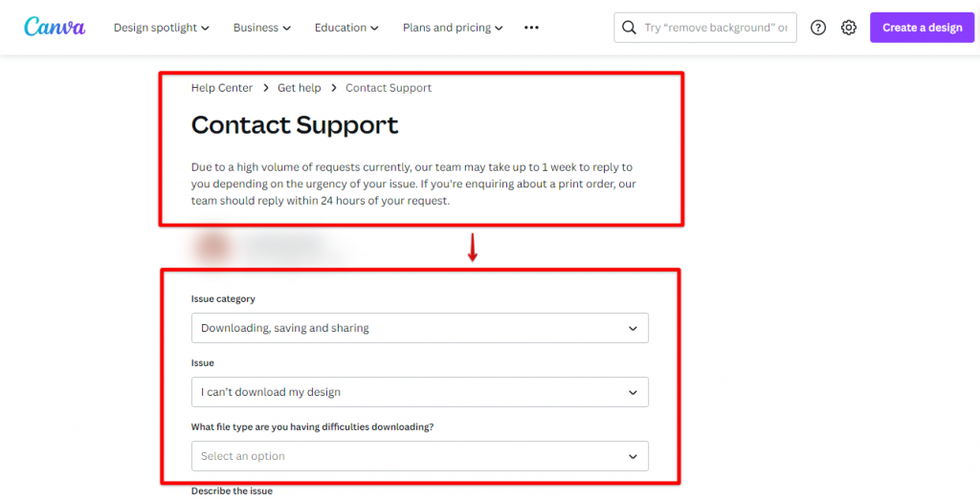Viewport: 980px width, 501px height.
Task: Click the search magnifier icon
Action: click(629, 28)
